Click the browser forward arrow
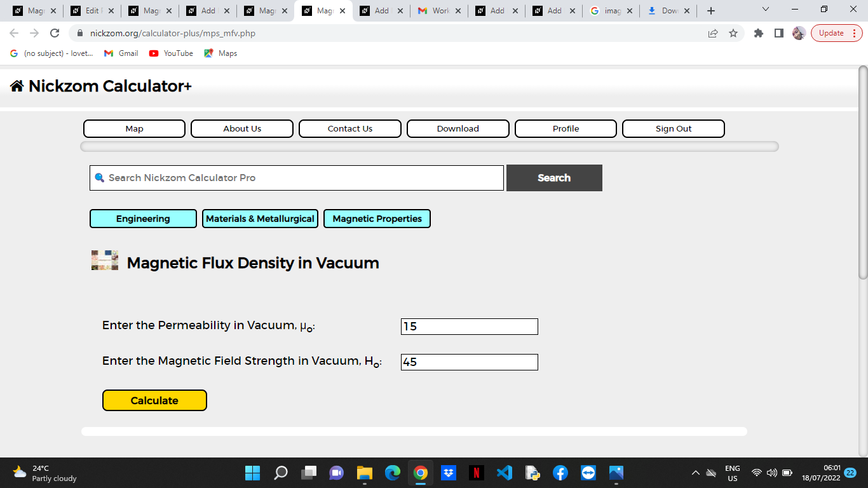The height and width of the screenshot is (488, 868). click(x=34, y=33)
